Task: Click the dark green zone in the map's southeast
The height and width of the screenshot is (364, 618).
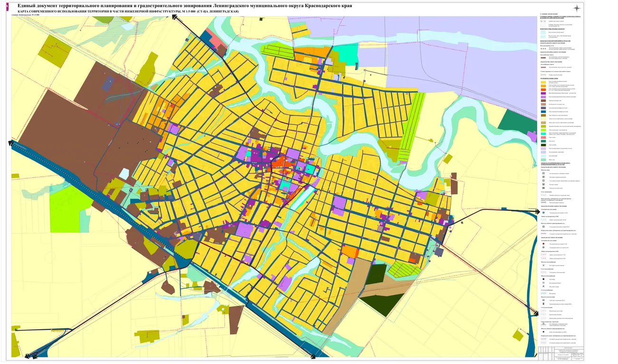Action: (384, 305)
